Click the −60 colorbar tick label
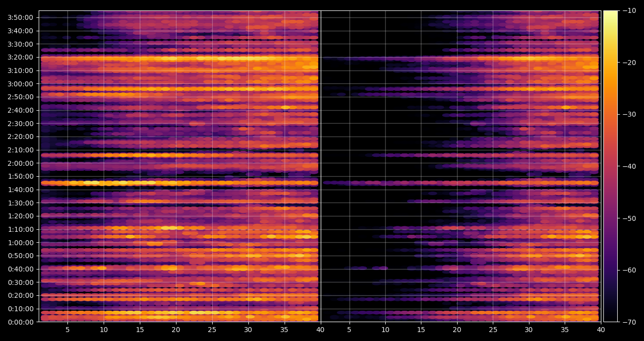Image resolution: width=644 pixels, height=341 pixels. tap(629, 270)
